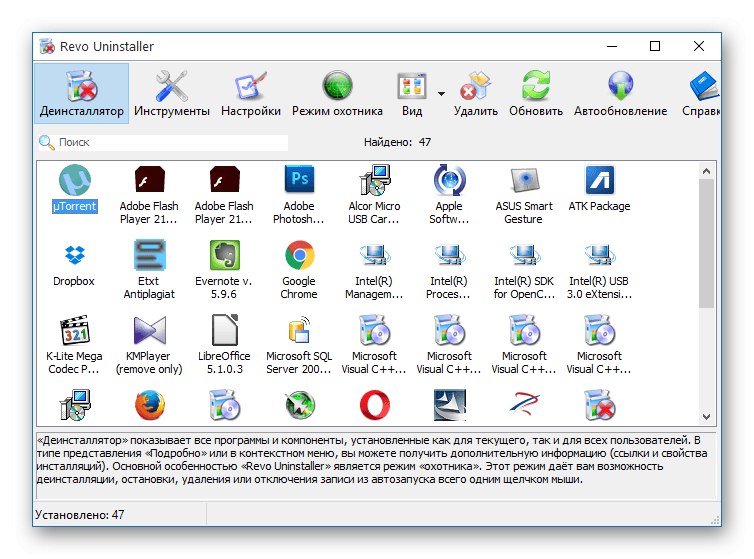Expand the Вид dropdown arrow
This screenshot has width=754, height=559.
(x=441, y=94)
